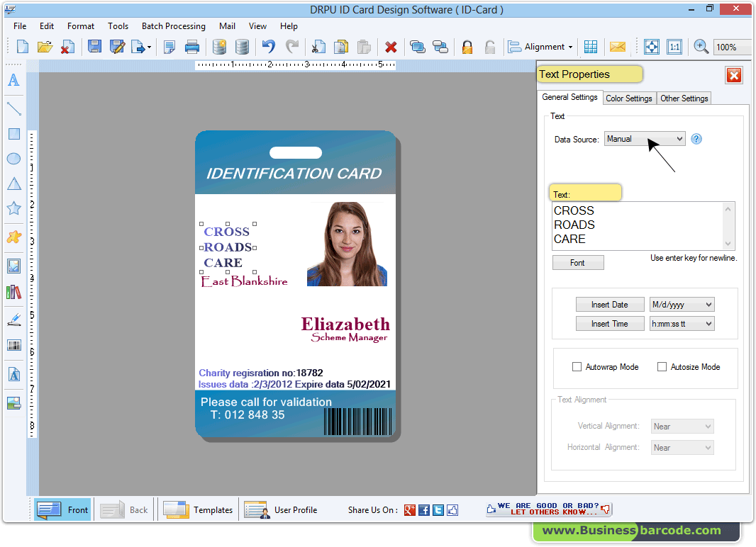The image size is (756, 547).
Task: Enable Autowrap Mode
Action: pyautogui.click(x=577, y=366)
